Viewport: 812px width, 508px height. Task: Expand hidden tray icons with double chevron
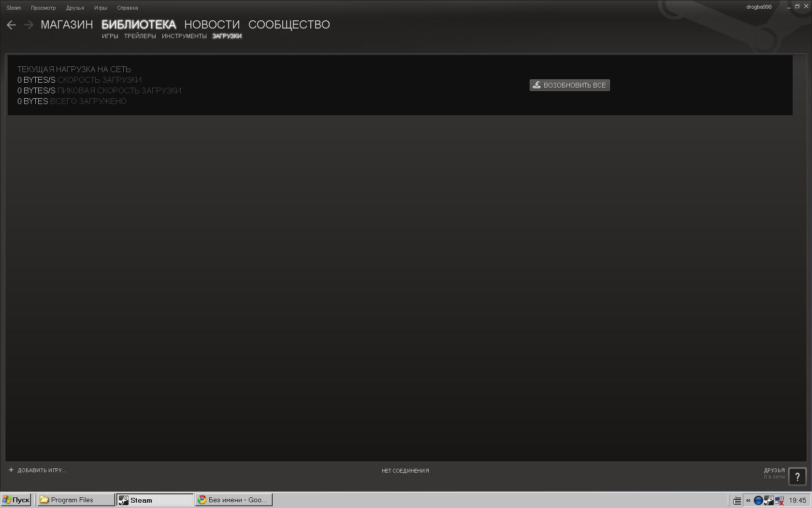(x=748, y=500)
